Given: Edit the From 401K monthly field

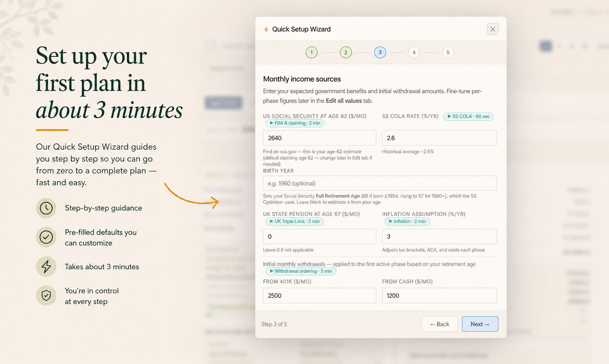Looking at the screenshot, I should (320, 296).
